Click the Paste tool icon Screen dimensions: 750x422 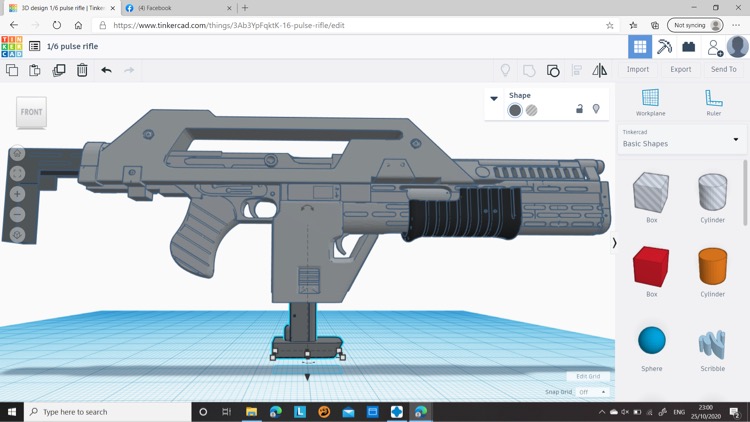[34, 70]
